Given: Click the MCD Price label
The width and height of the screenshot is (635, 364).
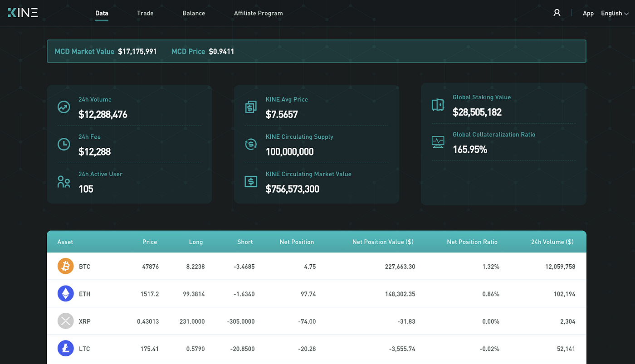Looking at the screenshot, I should coord(188,51).
